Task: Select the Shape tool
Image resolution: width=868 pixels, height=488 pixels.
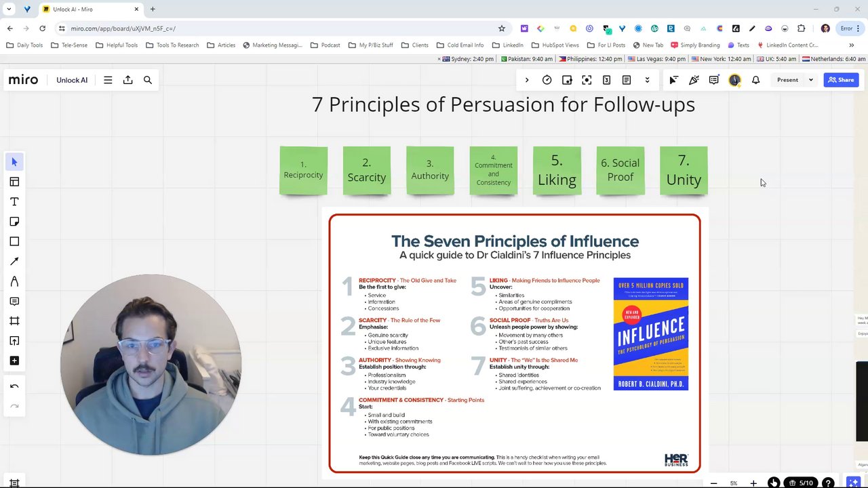Action: [x=14, y=241]
